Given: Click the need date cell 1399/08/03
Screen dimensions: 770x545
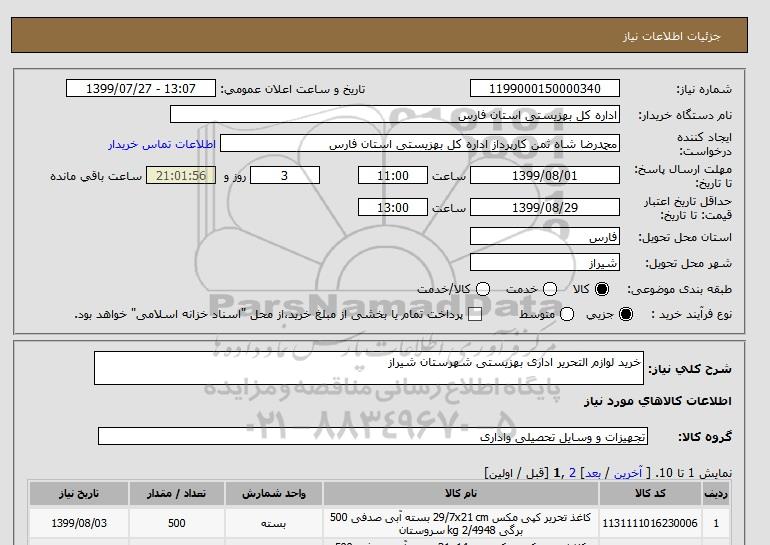Looking at the screenshot, I should [x=79, y=523].
